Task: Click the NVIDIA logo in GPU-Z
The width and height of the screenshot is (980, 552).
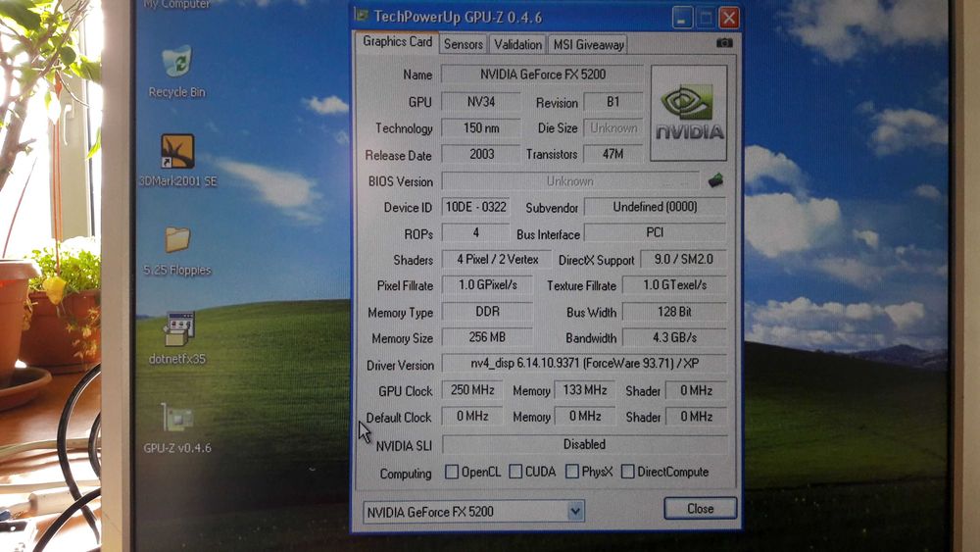Action: 689,113
